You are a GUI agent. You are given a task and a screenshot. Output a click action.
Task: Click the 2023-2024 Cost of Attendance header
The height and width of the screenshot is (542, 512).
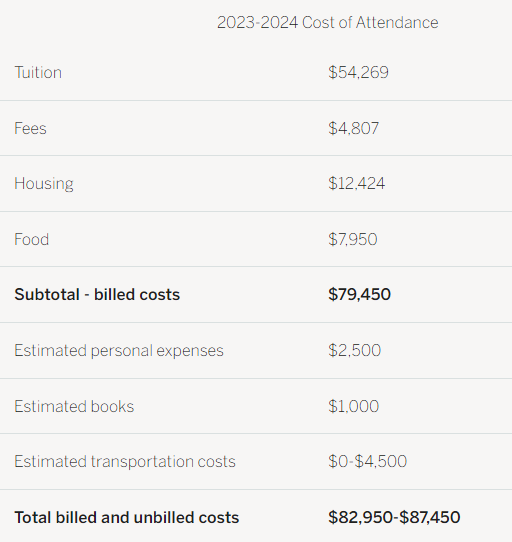(327, 22)
